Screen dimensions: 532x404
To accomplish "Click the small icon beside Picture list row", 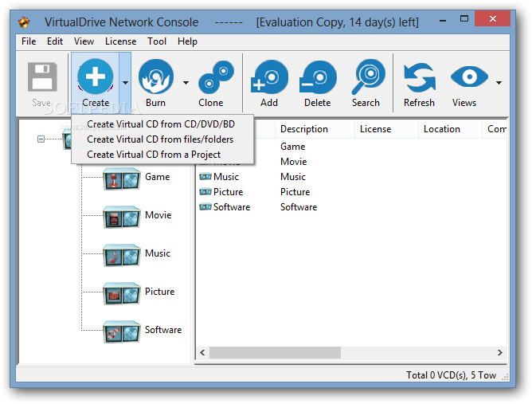I will [205, 192].
